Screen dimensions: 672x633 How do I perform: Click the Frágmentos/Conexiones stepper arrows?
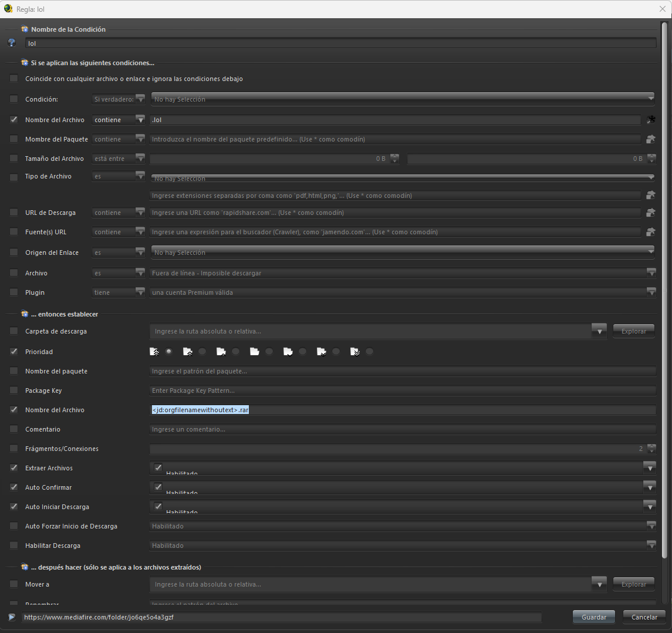click(651, 449)
